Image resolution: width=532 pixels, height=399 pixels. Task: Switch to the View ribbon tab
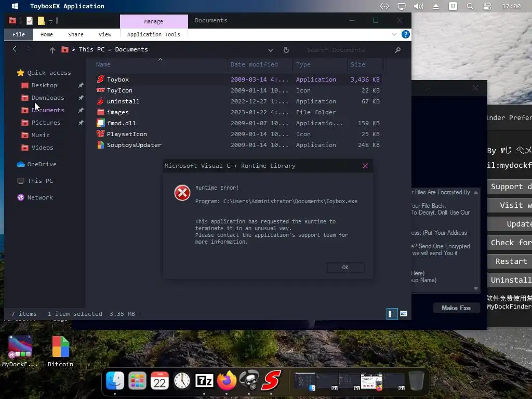coord(105,34)
